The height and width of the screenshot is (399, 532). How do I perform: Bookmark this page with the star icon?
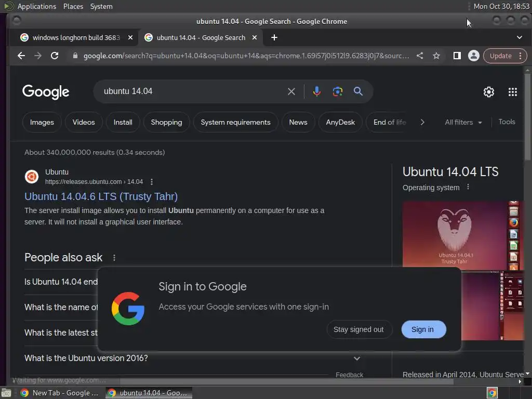pyautogui.click(x=436, y=56)
